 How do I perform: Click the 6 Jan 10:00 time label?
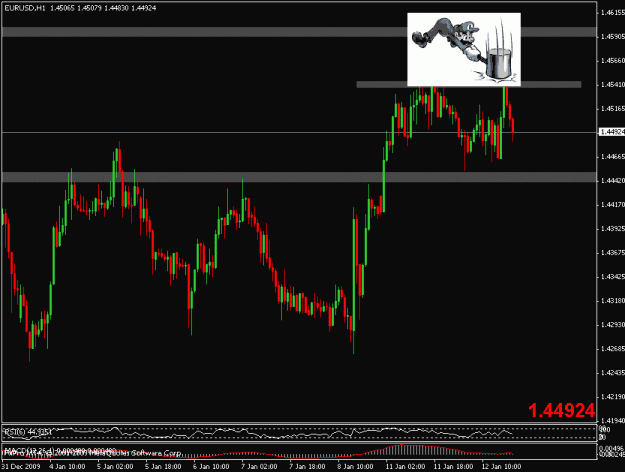211,466
